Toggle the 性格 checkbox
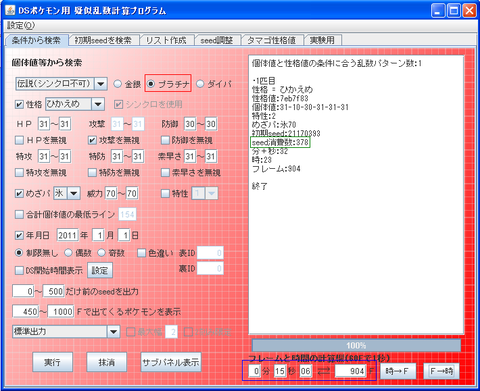 (x=19, y=104)
